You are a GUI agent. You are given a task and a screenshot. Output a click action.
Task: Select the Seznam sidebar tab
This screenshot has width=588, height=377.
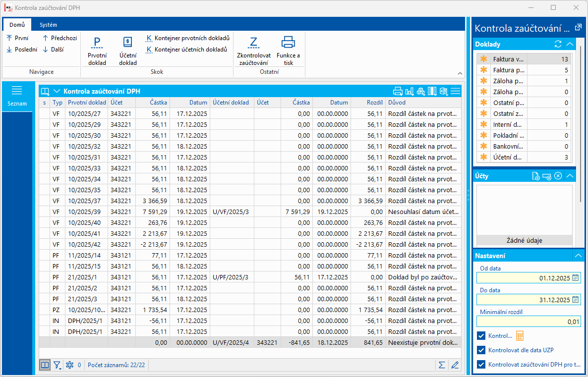[17, 96]
